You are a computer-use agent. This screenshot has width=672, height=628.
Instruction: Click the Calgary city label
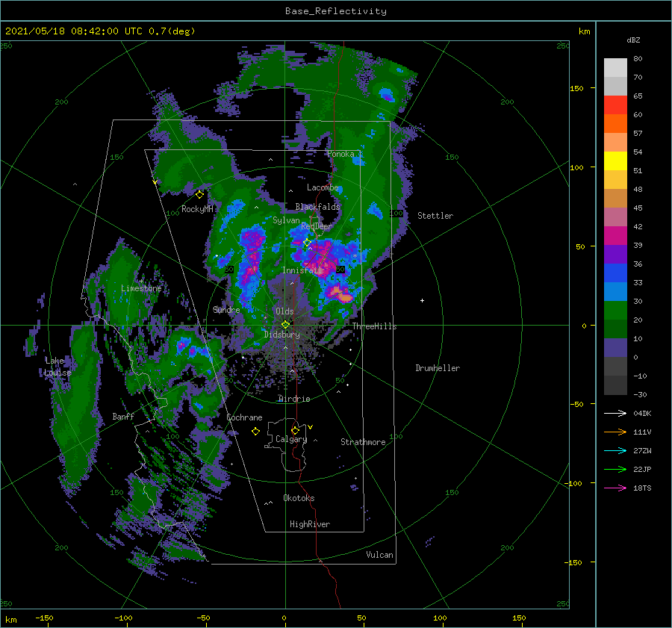pyautogui.click(x=291, y=439)
